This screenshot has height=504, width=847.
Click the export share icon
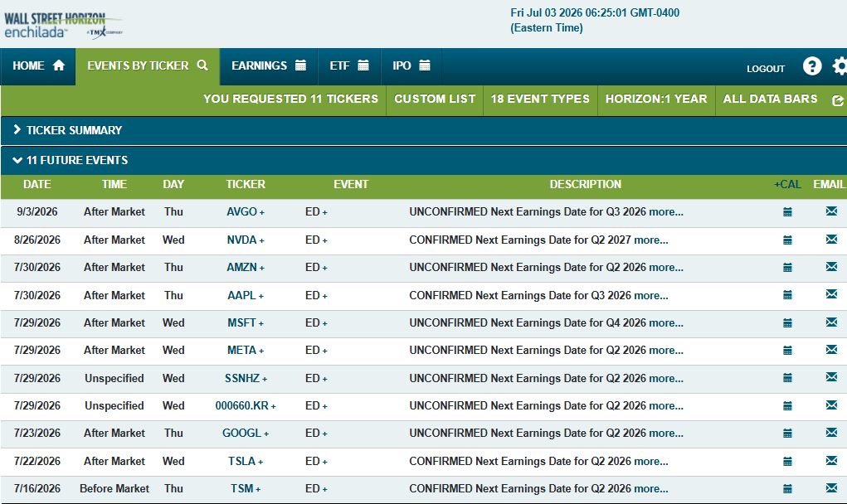click(x=838, y=100)
